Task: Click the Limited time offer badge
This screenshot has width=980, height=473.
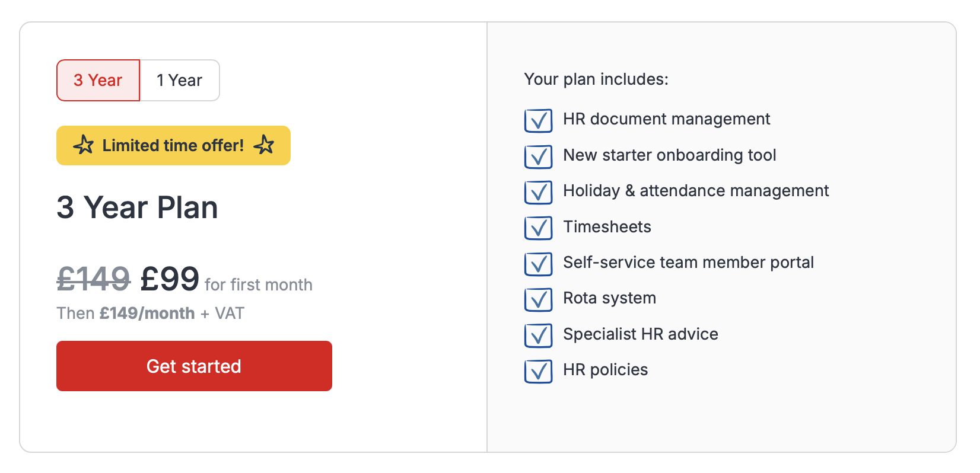Action: (173, 145)
